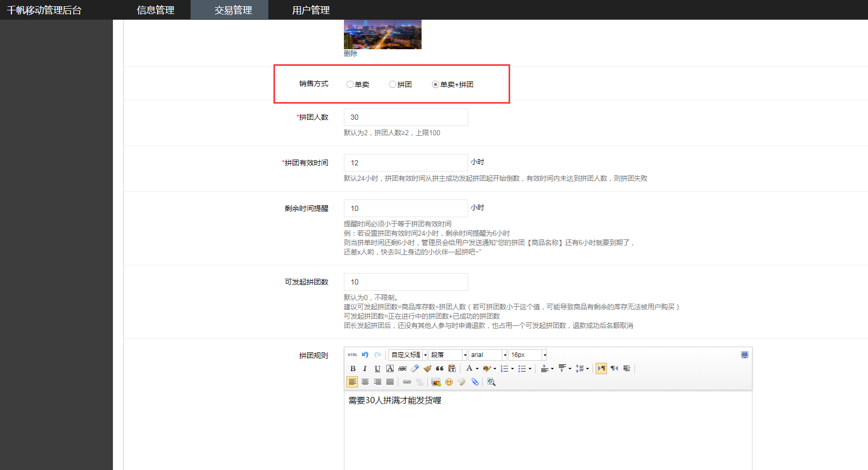The width and height of the screenshot is (868, 470).
Task: Apply strikethrough formatting
Action: coord(402,368)
